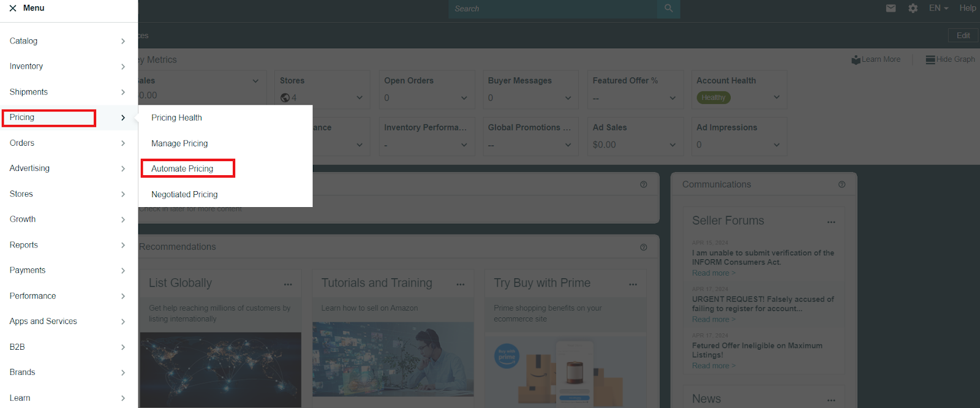Click the Seller Forums heading

coord(728,221)
